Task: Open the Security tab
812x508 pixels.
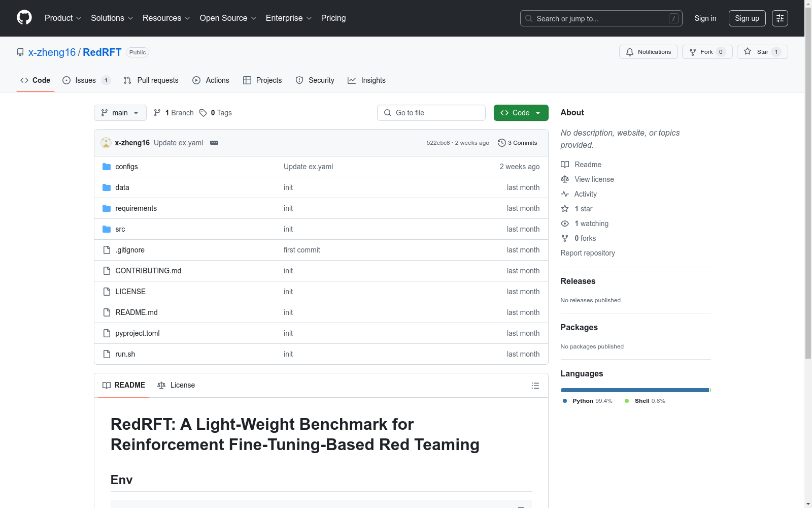Action: (315, 80)
